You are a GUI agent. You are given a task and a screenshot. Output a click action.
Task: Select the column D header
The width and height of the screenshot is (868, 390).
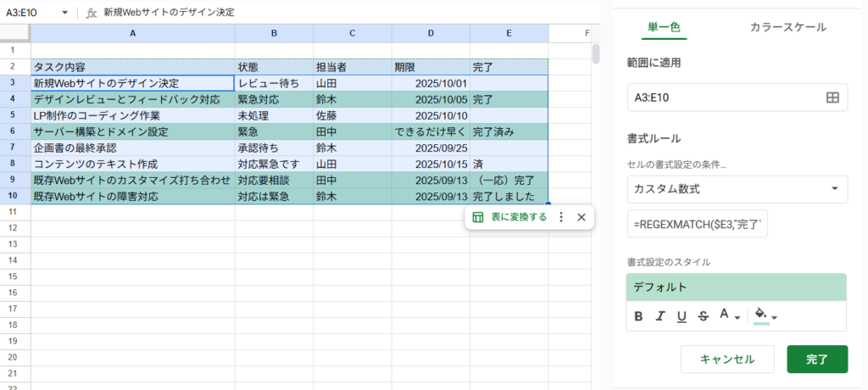431,33
